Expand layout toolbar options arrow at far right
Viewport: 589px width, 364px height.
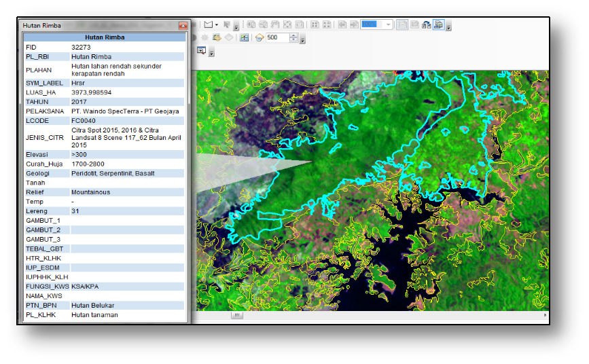[448, 27]
